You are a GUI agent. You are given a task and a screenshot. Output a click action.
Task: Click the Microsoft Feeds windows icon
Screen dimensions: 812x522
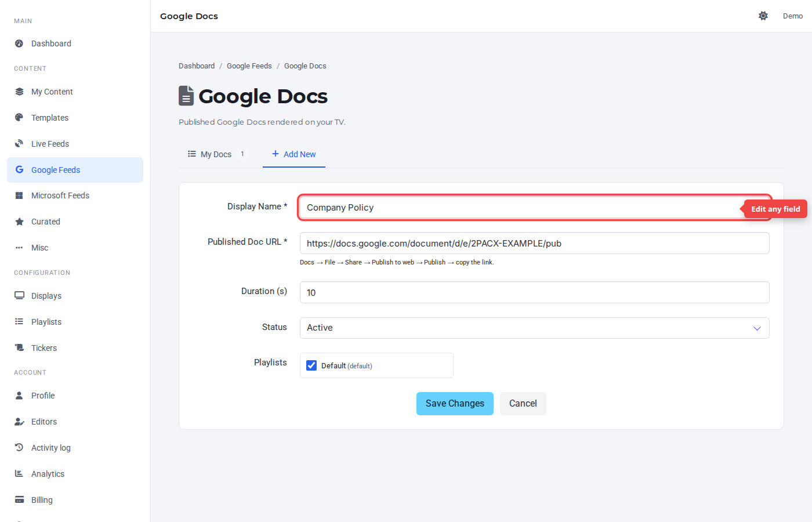[19, 195]
